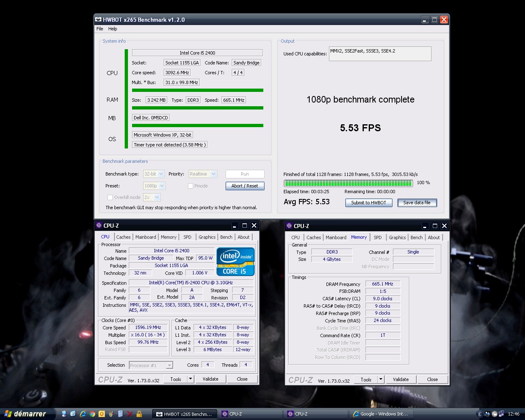The height and width of the screenshot is (420, 525).
Task: Click Close button in left CPU-Z window
Action: (242, 379)
